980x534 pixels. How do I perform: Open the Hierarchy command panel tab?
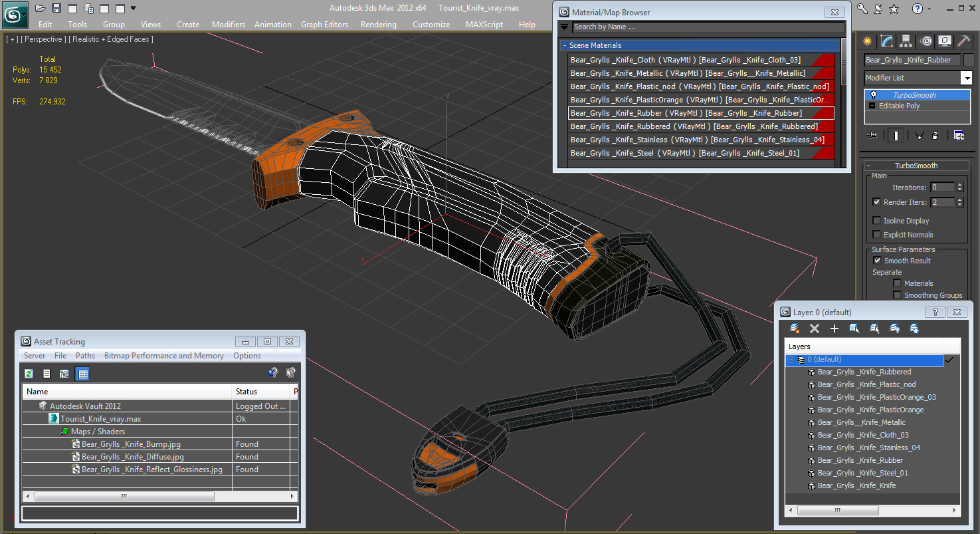(906, 41)
